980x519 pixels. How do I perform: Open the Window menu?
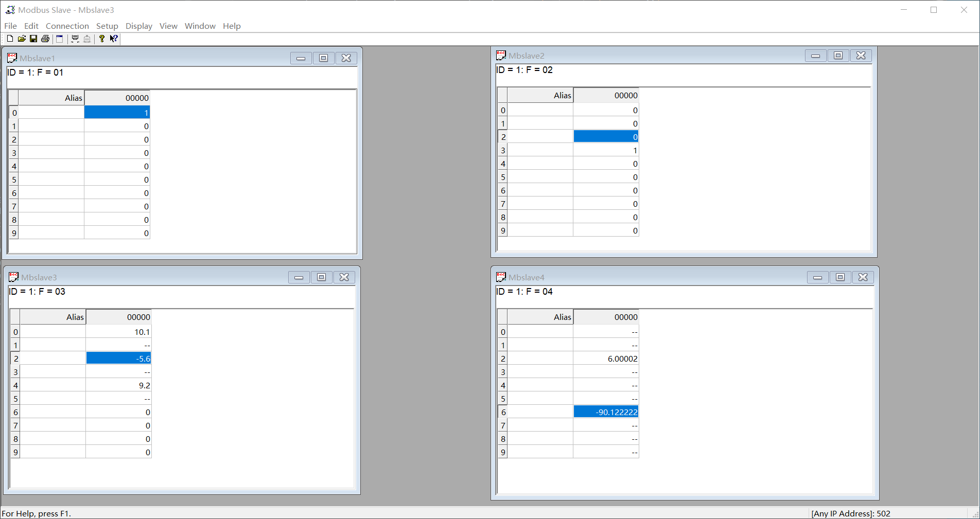pos(200,26)
